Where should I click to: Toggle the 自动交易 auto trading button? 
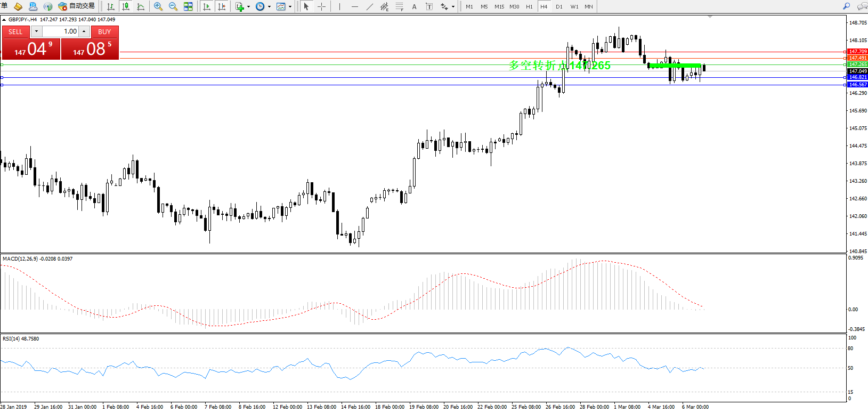point(77,6)
